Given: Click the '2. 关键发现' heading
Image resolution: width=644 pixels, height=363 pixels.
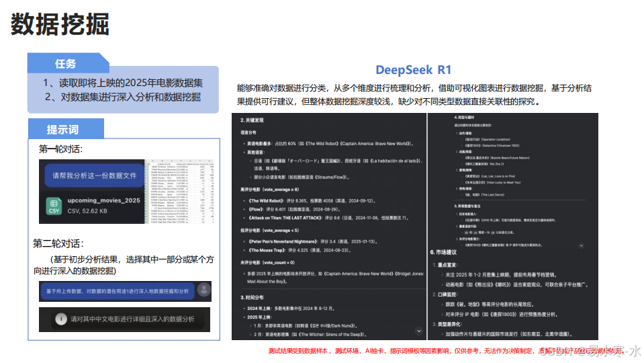Looking at the screenshot, I should 252,120.
